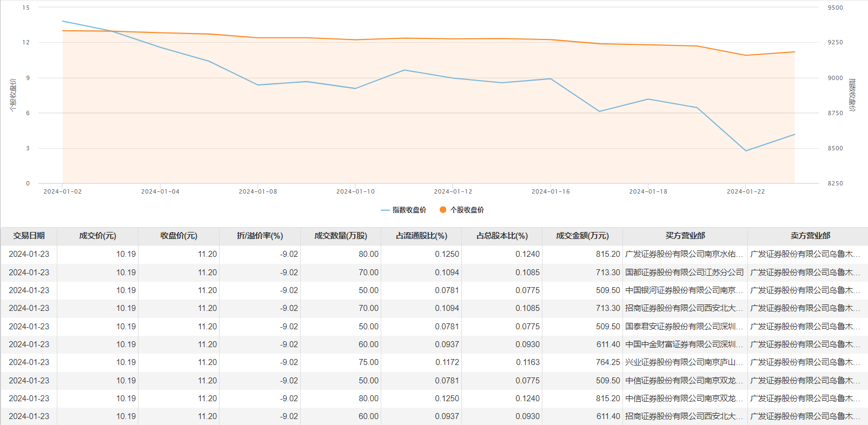Select the 2024-01-02 x-axis date label
The width and height of the screenshot is (868, 425).
[x=63, y=191]
